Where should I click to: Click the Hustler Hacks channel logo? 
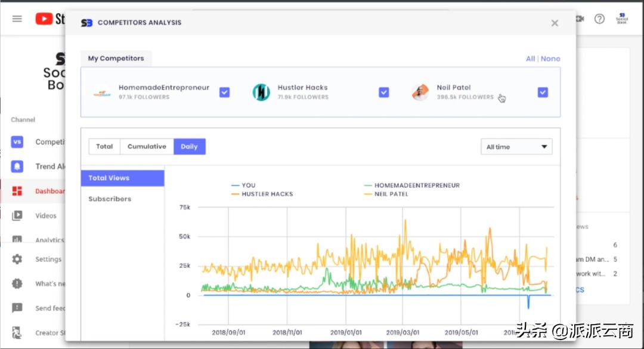(261, 92)
